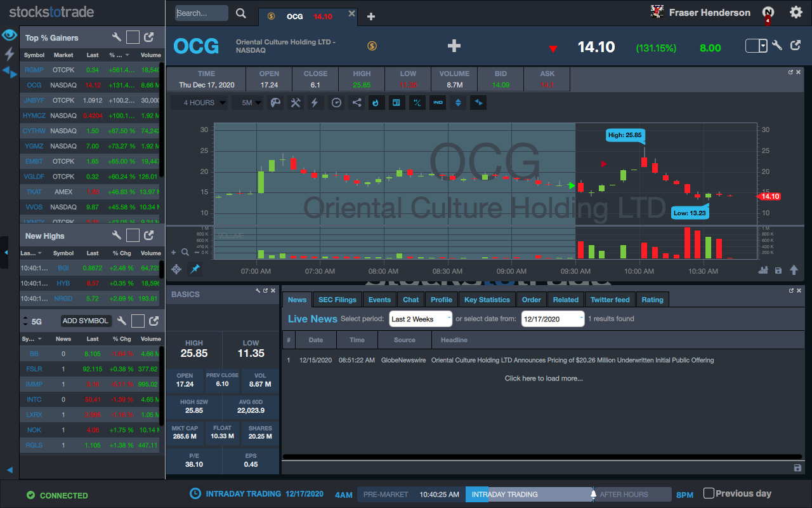812x508 pixels.
Task: Toggle the IND indicators button
Action: click(438, 103)
